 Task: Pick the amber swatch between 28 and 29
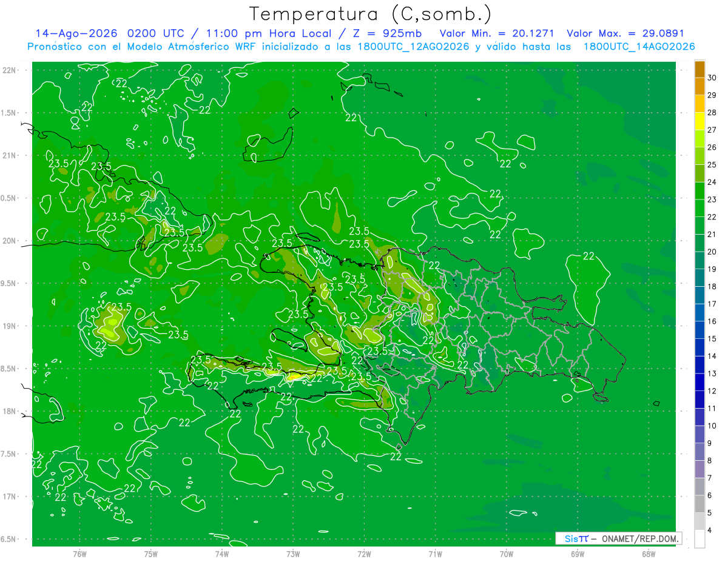point(699,104)
